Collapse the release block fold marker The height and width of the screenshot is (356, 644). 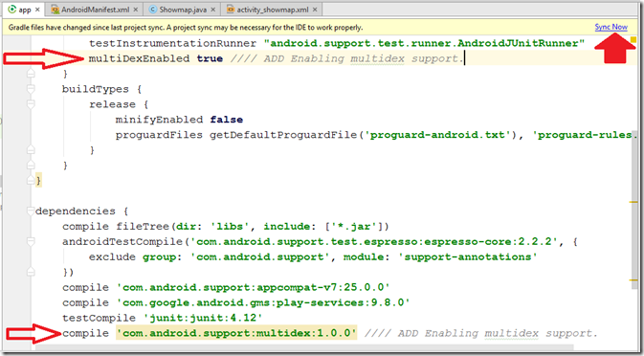point(30,104)
